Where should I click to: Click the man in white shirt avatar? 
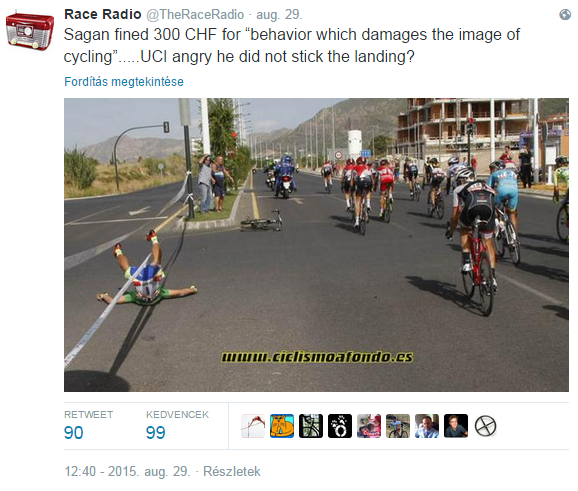pos(427,426)
